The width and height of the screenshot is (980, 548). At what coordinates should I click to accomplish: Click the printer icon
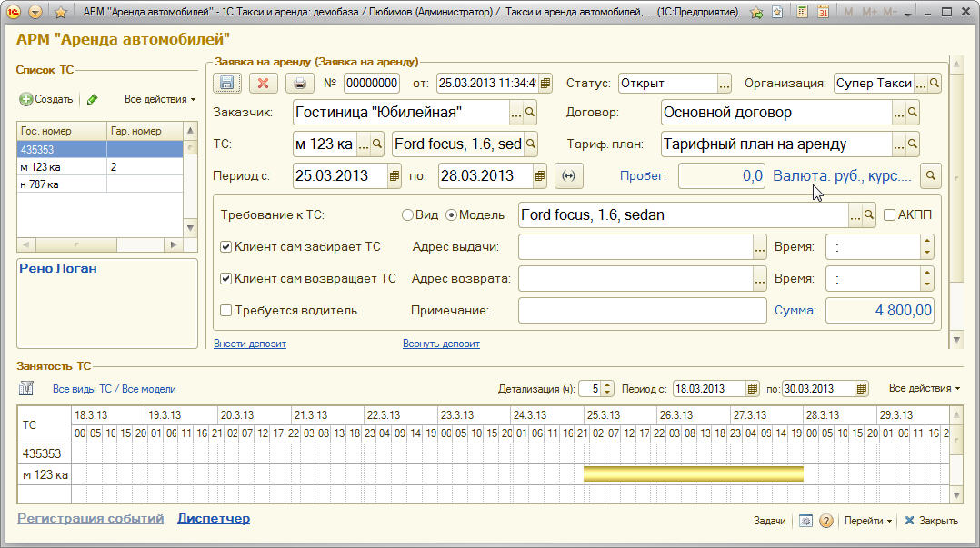click(x=298, y=83)
